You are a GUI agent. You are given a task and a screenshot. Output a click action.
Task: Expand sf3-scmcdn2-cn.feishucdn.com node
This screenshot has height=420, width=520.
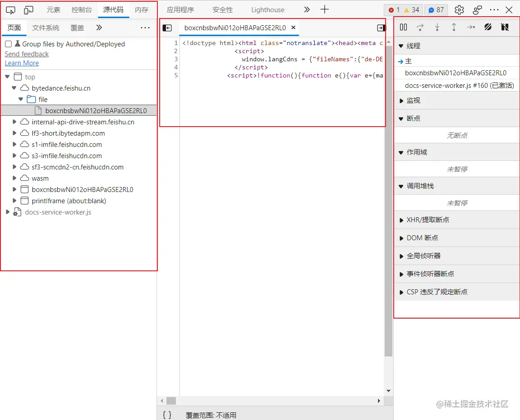point(14,167)
